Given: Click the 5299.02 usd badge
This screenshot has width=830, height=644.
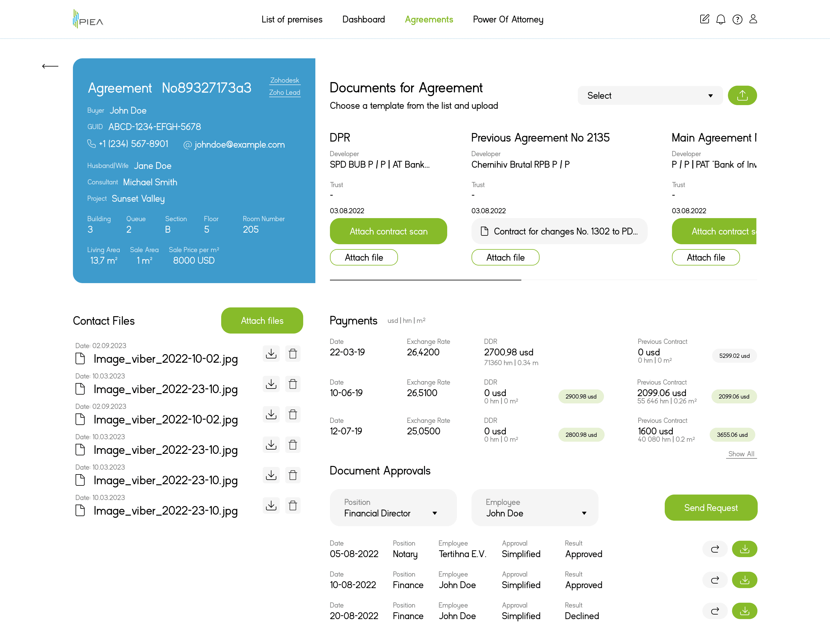Looking at the screenshot, I should [734, 356].
